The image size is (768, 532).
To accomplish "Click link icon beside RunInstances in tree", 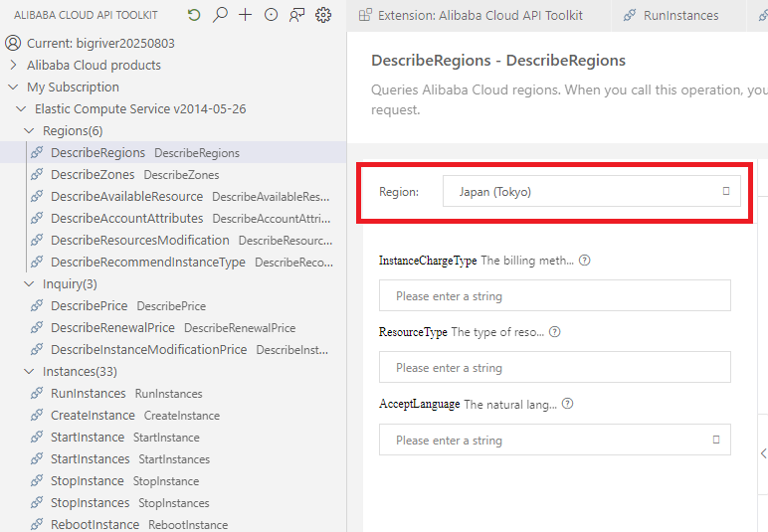I will tap(37, 394).
